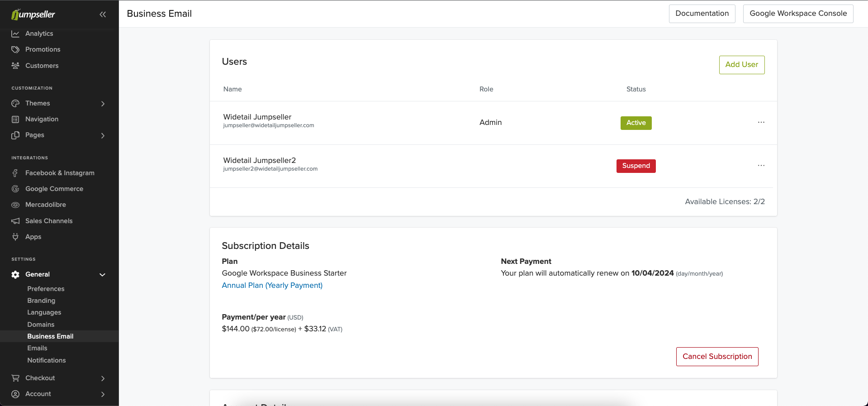The width and height of the screenshot is (868, 406).
Task: Expand the Account submenu arrow
Action: (103, 394)
